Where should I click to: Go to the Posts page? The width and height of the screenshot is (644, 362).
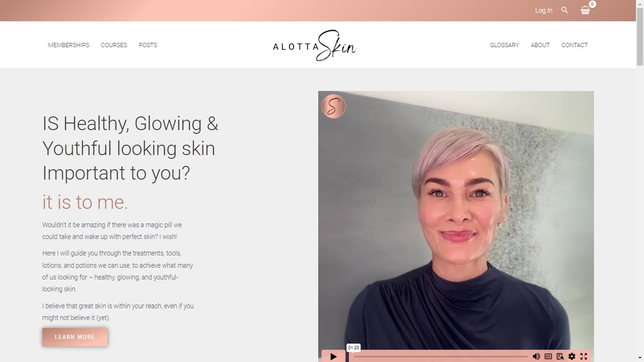click(x=148, y=45)
